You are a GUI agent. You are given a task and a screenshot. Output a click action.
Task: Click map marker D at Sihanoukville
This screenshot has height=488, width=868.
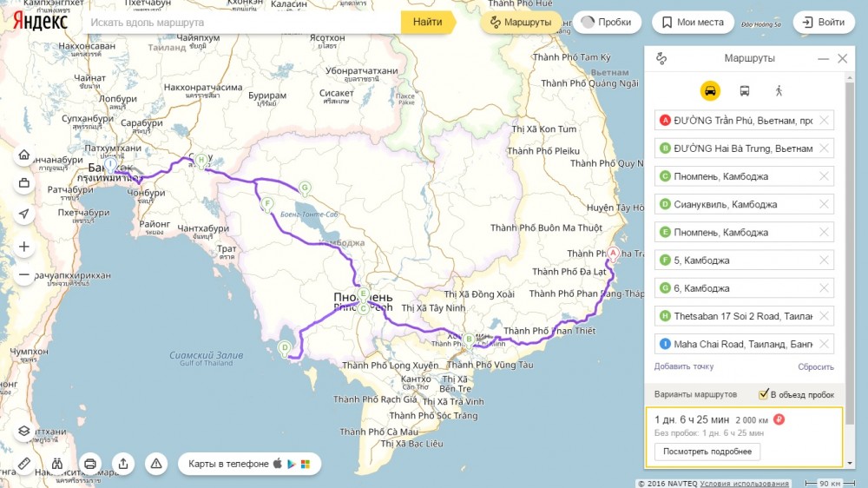(285, 348)
